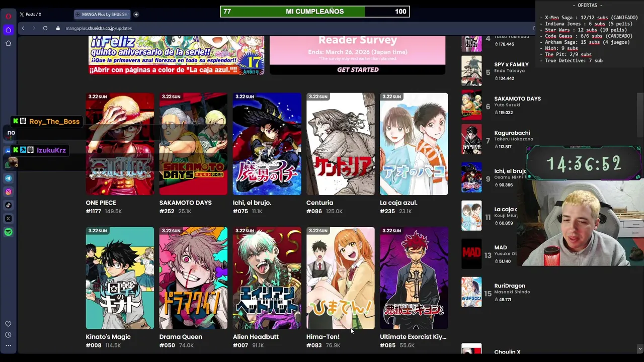This screenshot has width=644, height=362.
Task: Open the Opera sidebar Home icon
Action: click(x=8, y=30)
